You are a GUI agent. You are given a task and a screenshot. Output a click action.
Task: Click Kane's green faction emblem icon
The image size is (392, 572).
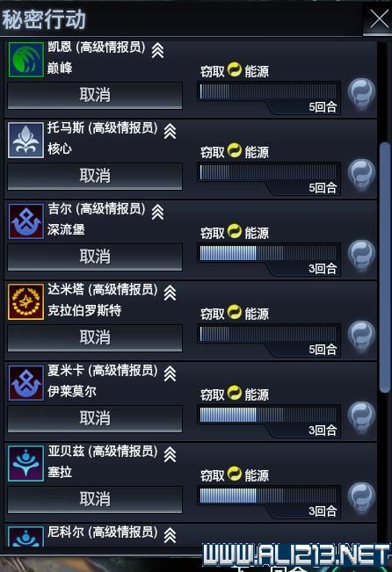pos(25,59)
